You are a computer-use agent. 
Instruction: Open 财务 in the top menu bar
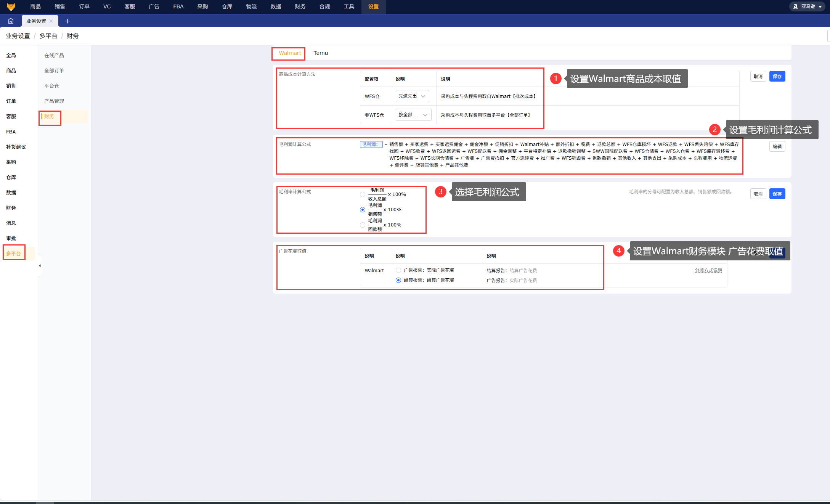[x=300, y=6]
